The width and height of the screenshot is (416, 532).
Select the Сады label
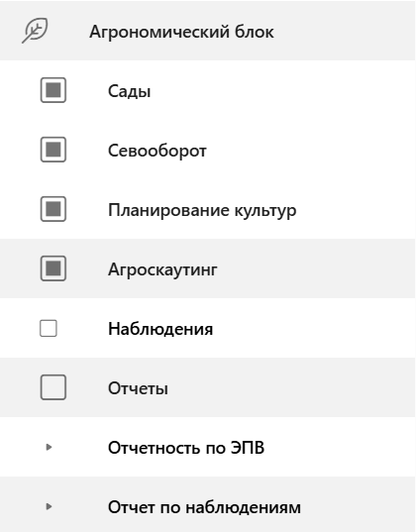coord(130,91)
